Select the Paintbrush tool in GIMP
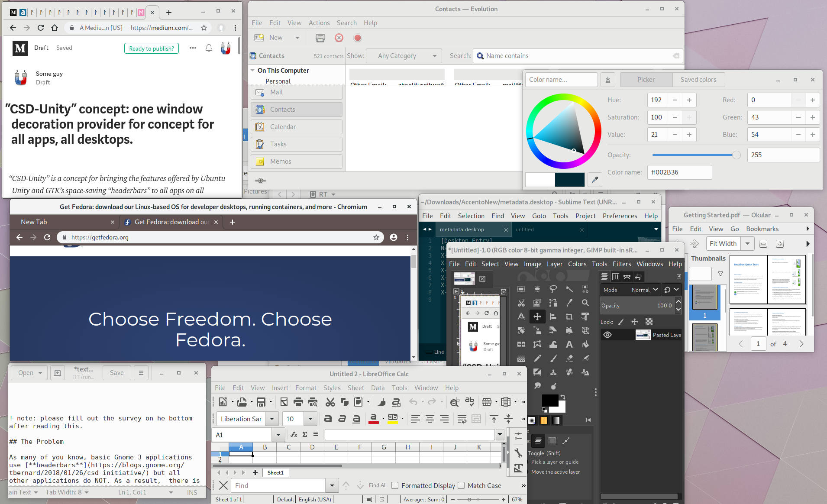Image resolution: width=827 pixels, height=504 pixels. click(x=553, y=359)
